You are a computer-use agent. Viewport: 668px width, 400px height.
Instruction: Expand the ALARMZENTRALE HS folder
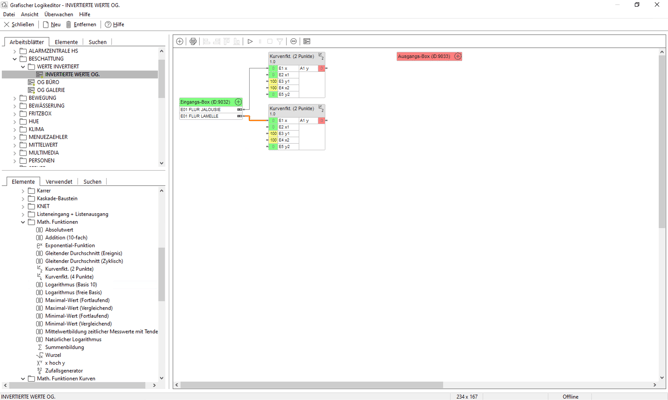pyautogui.click(x=14, y=51)
